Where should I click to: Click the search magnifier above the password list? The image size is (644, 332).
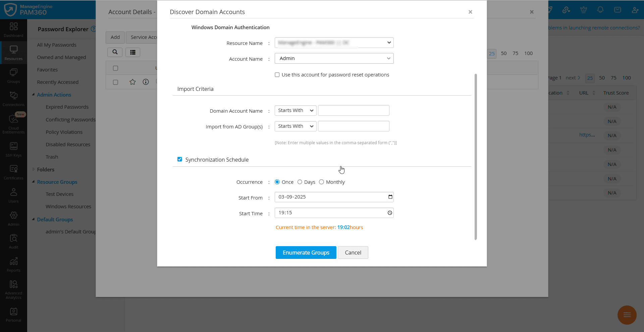[x=115, y=52]
